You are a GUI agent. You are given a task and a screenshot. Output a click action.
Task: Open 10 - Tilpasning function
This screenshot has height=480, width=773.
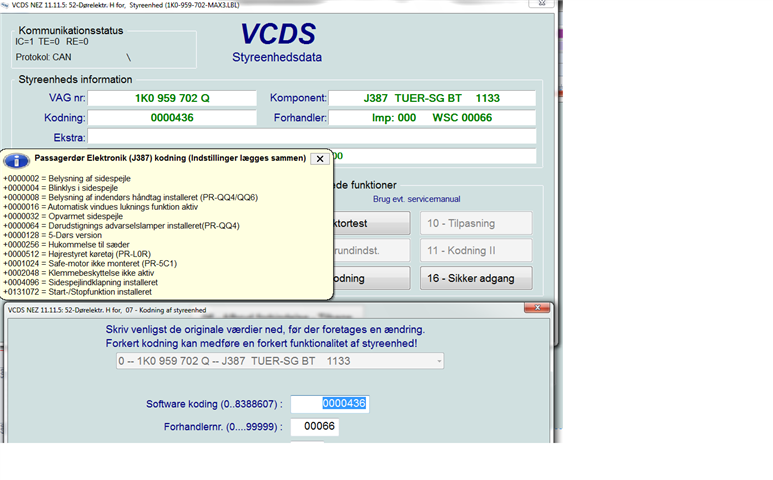click(x=475, y=222)
